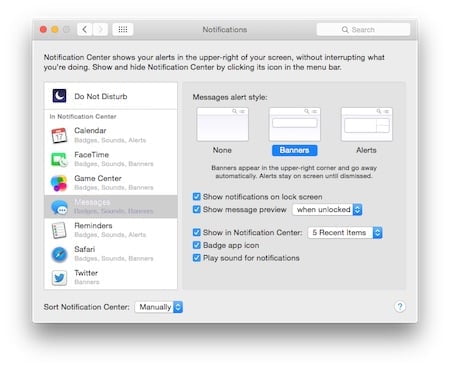Click 'In Notification Center' section header
The image size is (450, 369).
click(83, 116)
